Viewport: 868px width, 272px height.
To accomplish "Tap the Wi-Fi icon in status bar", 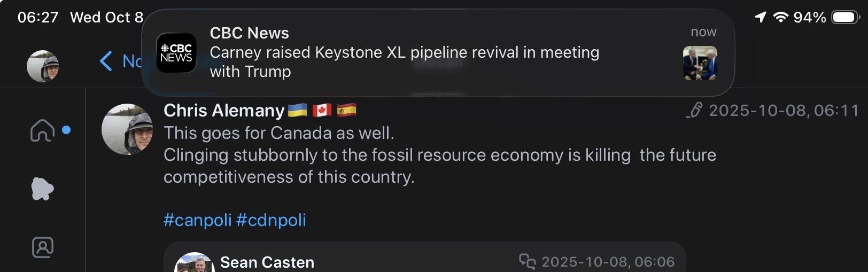I will point(781,18).
